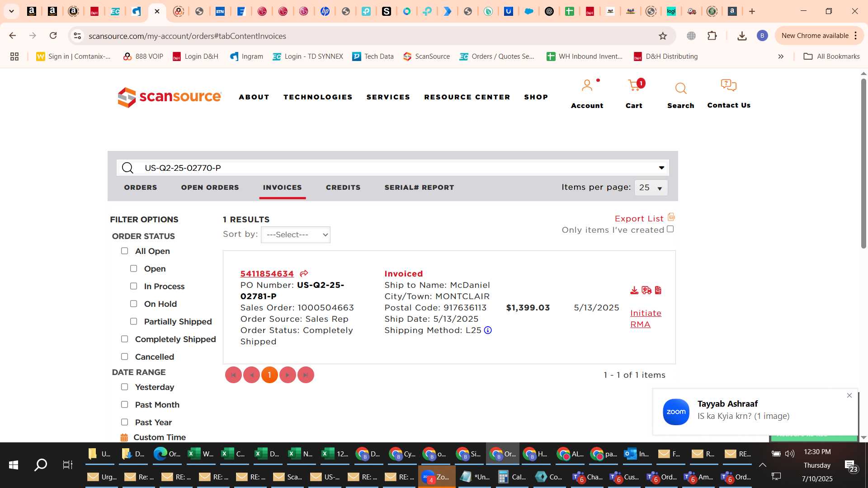Screen dimensions: 868x488
Task: Expand hidden bookmarks chevron
Action: coord(781,56)
